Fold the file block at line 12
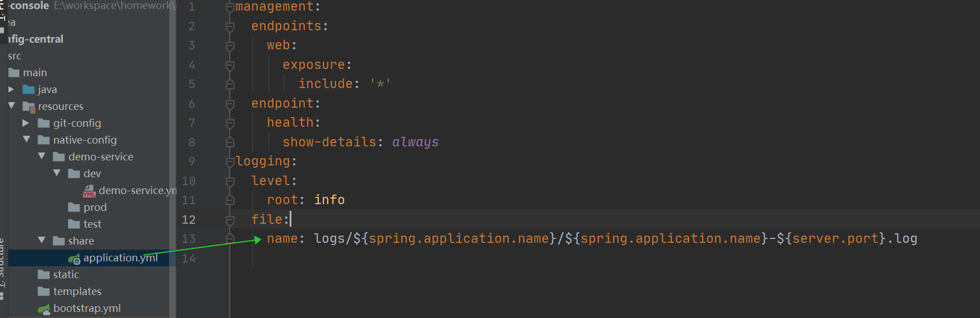This screenshot has width=980, height=318. pyautogui.click(x=230, y=220)
